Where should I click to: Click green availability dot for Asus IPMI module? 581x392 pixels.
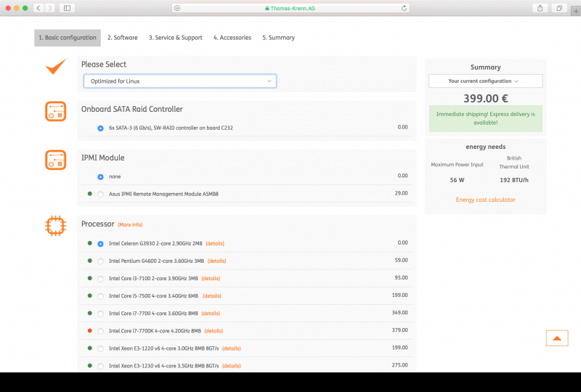coord(89,194)
